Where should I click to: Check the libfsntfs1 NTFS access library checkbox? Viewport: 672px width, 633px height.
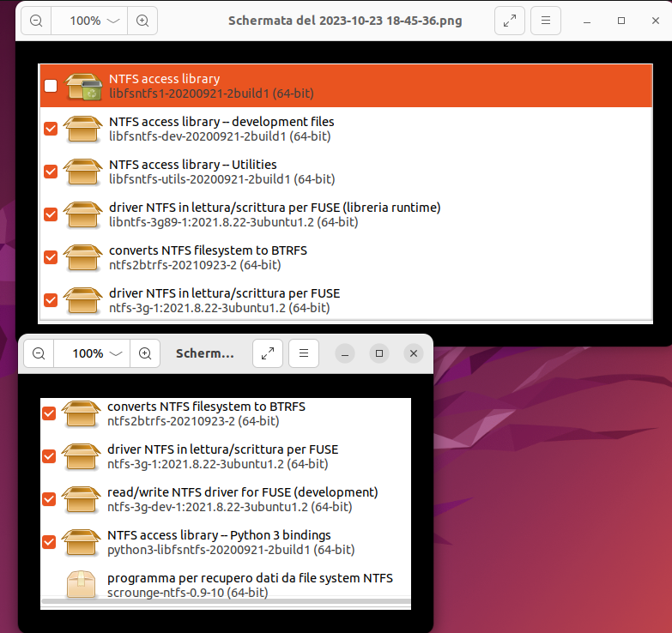51,86
